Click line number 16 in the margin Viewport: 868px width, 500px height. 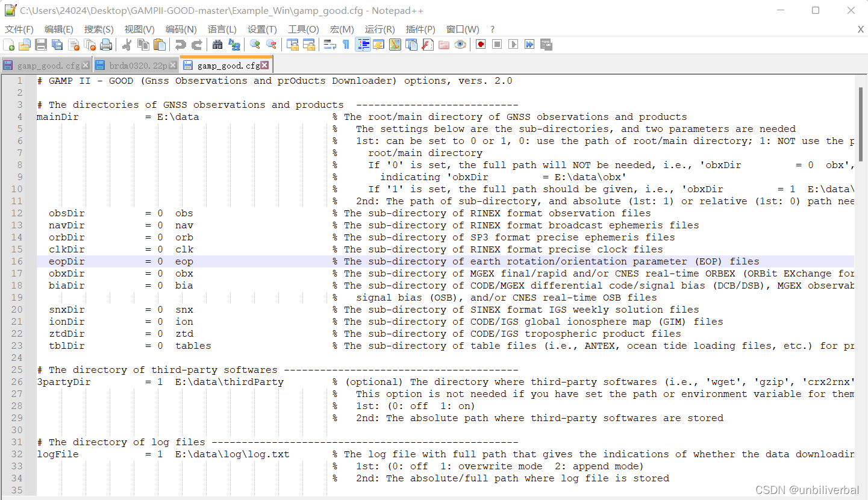[x=17, y=261]
